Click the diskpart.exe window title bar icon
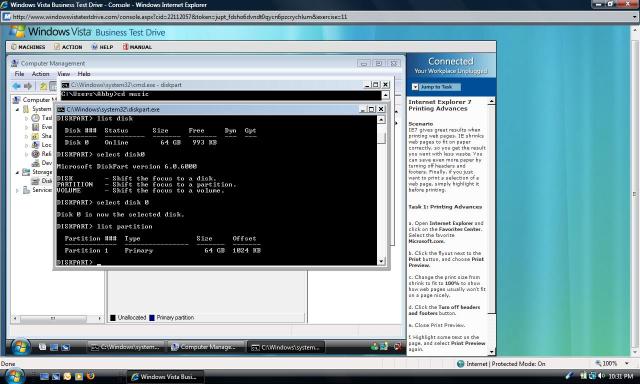 (x=61, y=109)
